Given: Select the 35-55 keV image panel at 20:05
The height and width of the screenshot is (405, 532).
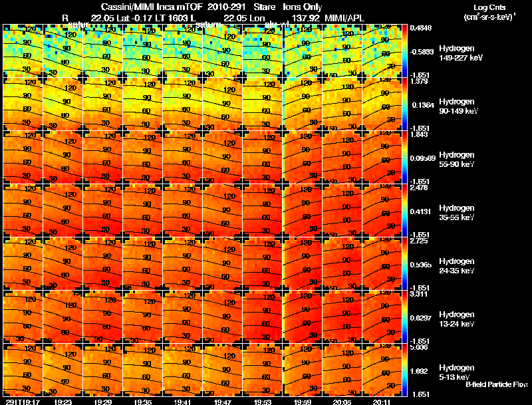Looking at the screenshot, I should [x=342, y=211].
